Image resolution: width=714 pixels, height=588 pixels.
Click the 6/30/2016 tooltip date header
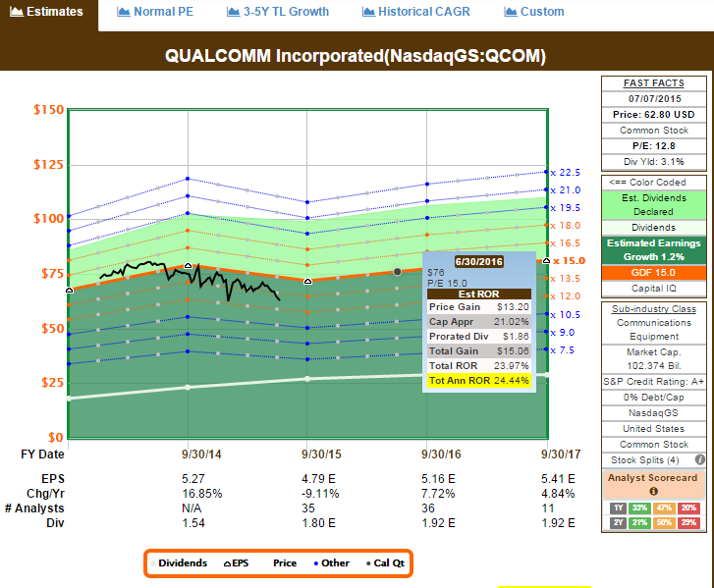pyautogui.click(x=479, y=261)
